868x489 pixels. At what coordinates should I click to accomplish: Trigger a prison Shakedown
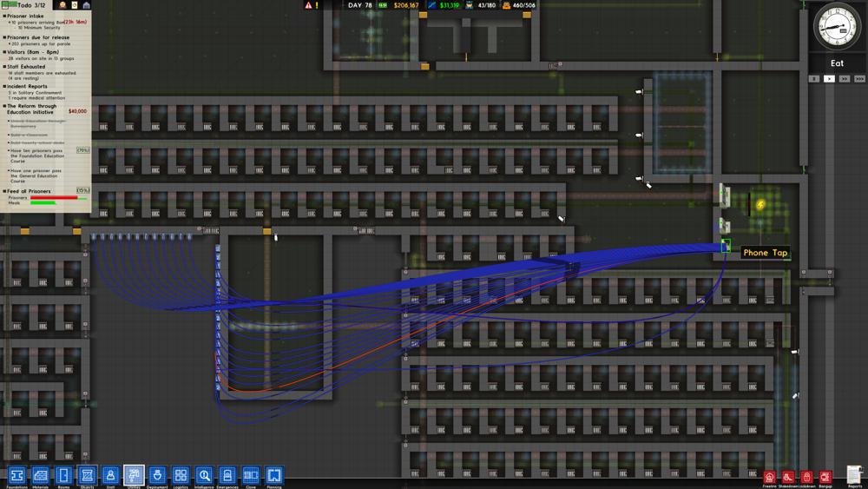click(x=788, y=478)
